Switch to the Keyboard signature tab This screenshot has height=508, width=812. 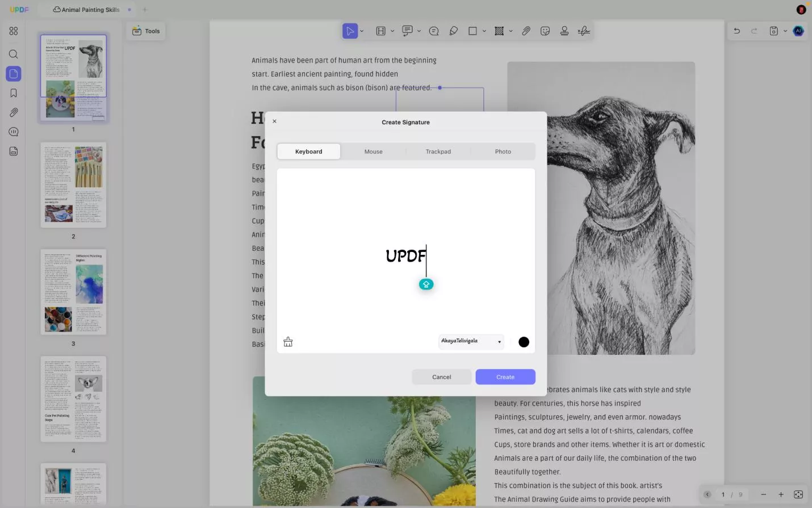click(309, 152)
